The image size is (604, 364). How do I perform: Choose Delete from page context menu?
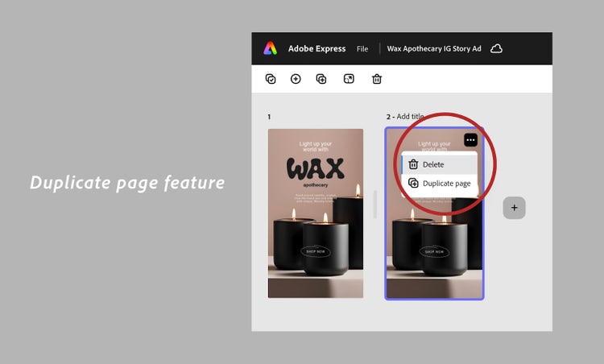(x=439, y=164)
